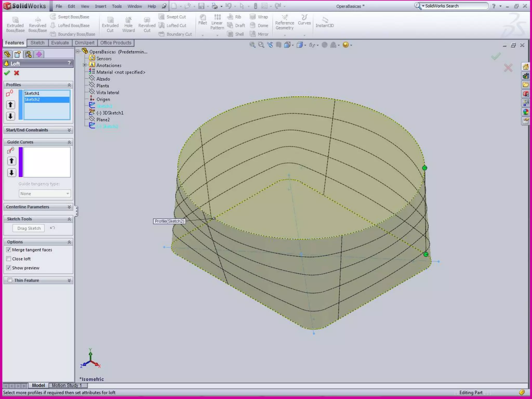Cancel the Loft with red X

point(17,73)
